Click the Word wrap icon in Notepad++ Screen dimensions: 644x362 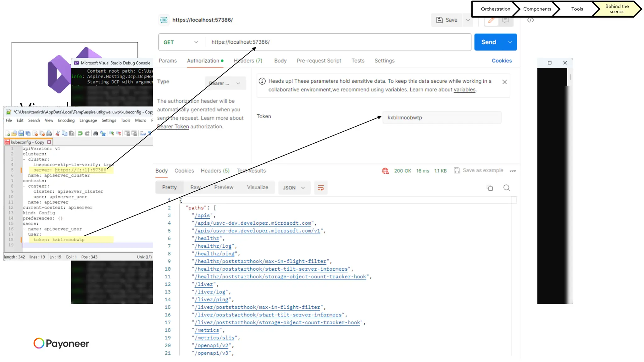coord(143,134)
